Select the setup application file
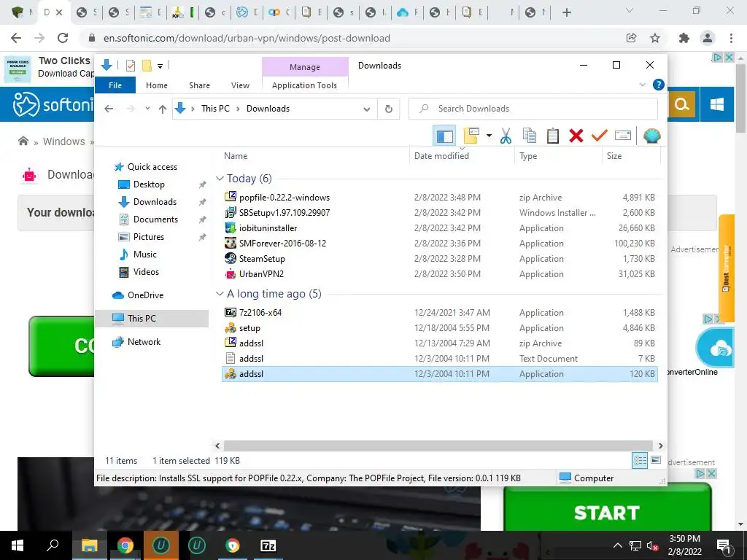747x560 pixels. click(x=440, y=327)
